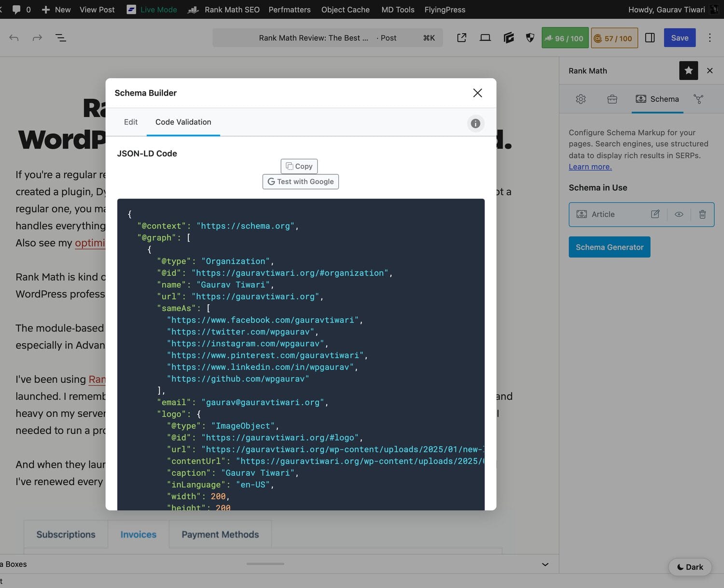Open the Schema Generator
724x588 pixels.
pos(609,247)
